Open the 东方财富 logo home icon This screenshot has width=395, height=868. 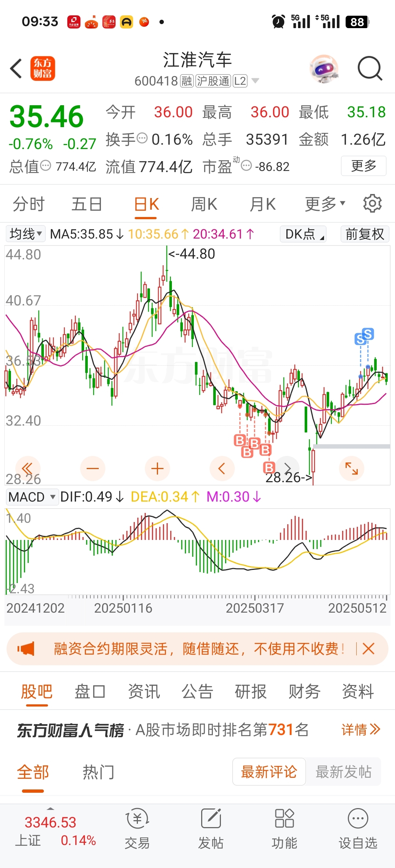43,68
